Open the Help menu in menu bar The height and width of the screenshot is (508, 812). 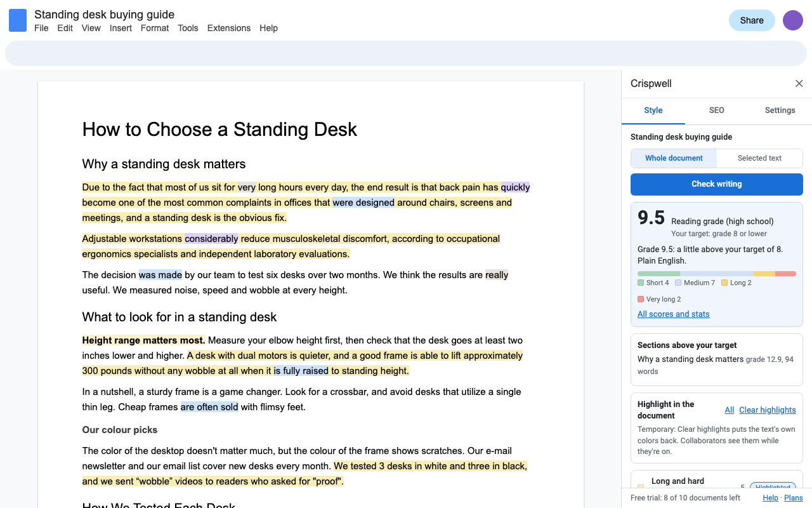[x=268, y=28]
